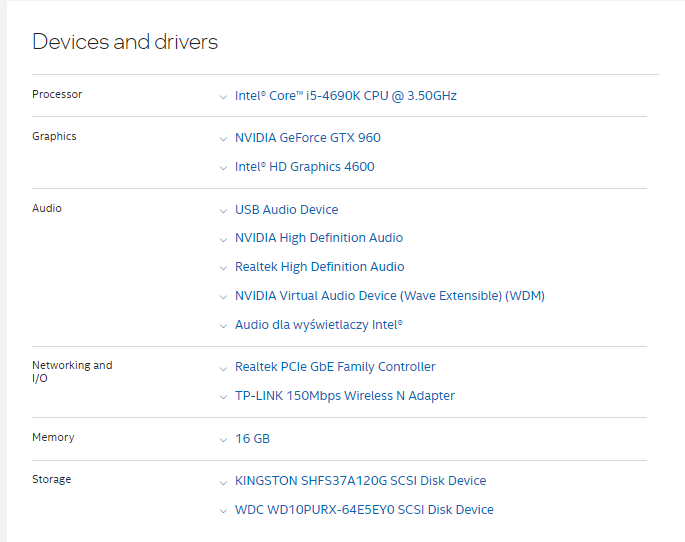Select the Graphics category label
This screenshot has width=685, height=542.
(x=54, y=136)
